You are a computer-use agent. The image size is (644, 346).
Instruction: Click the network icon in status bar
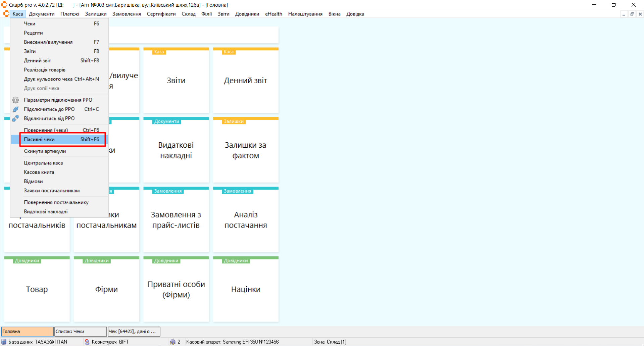pos(172,342)
